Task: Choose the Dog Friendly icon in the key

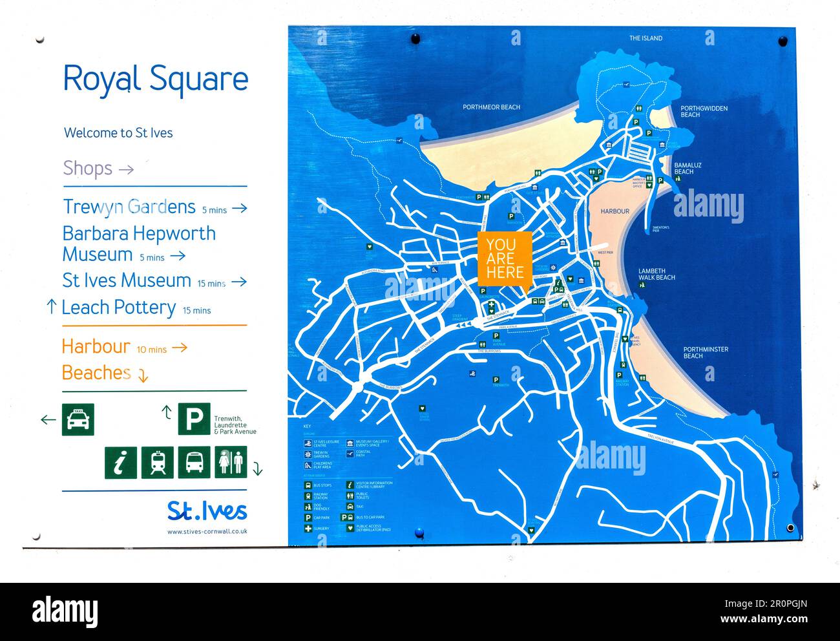Action: (308, 507)
